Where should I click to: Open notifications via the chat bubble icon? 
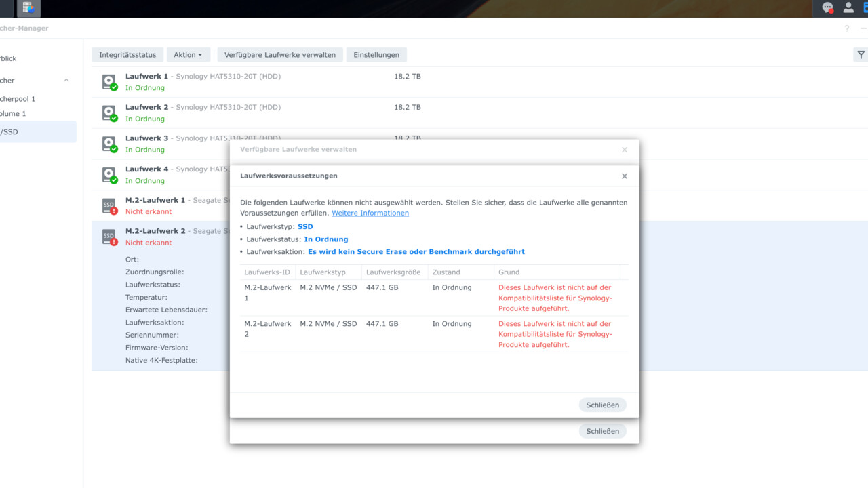827,8
